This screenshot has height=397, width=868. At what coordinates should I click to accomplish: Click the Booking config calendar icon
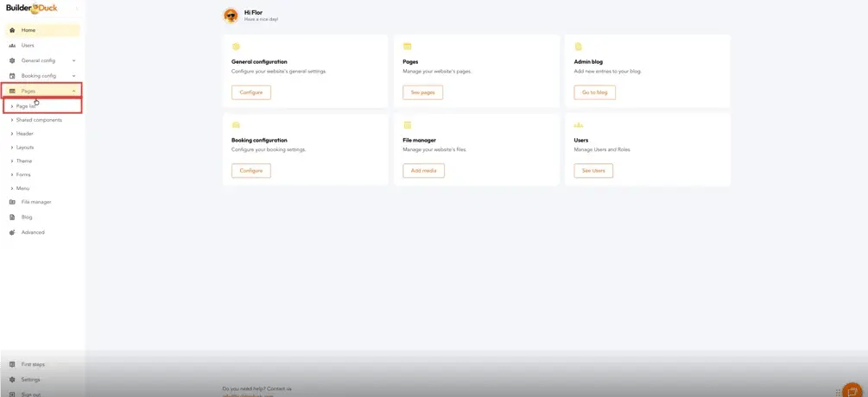point(12,76)
